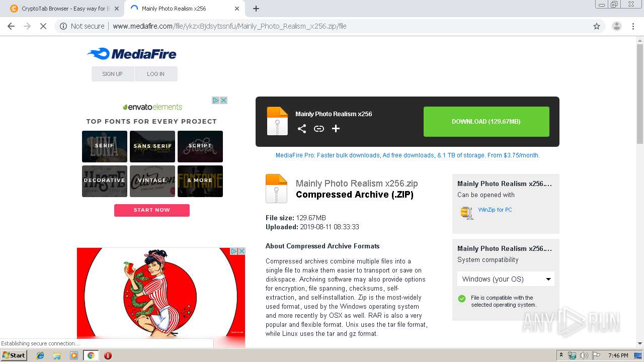Click the Chrome icon in the taskbar

91,355
